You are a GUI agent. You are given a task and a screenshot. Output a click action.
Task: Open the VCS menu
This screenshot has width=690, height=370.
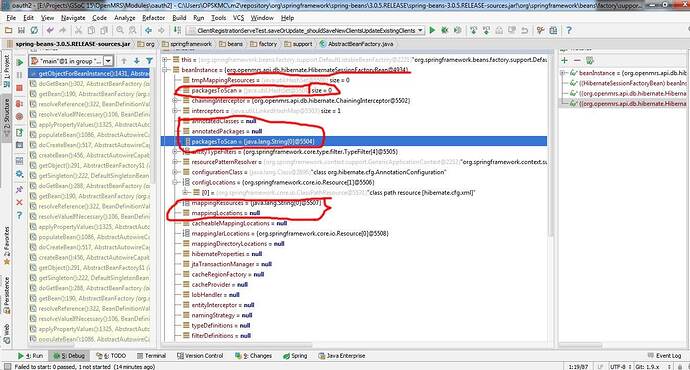pos(238,18)
